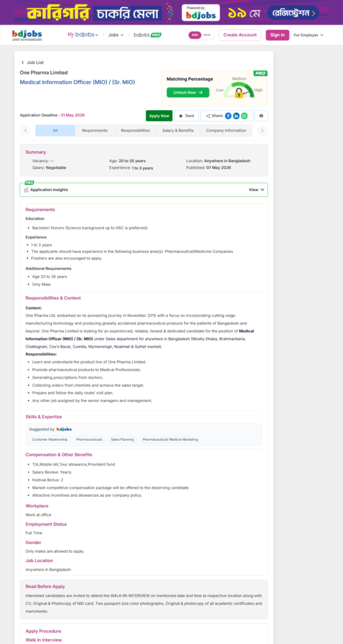Click the right arrow of tab carousel
Screen dimensions: 343x644
tap(262, 131)
